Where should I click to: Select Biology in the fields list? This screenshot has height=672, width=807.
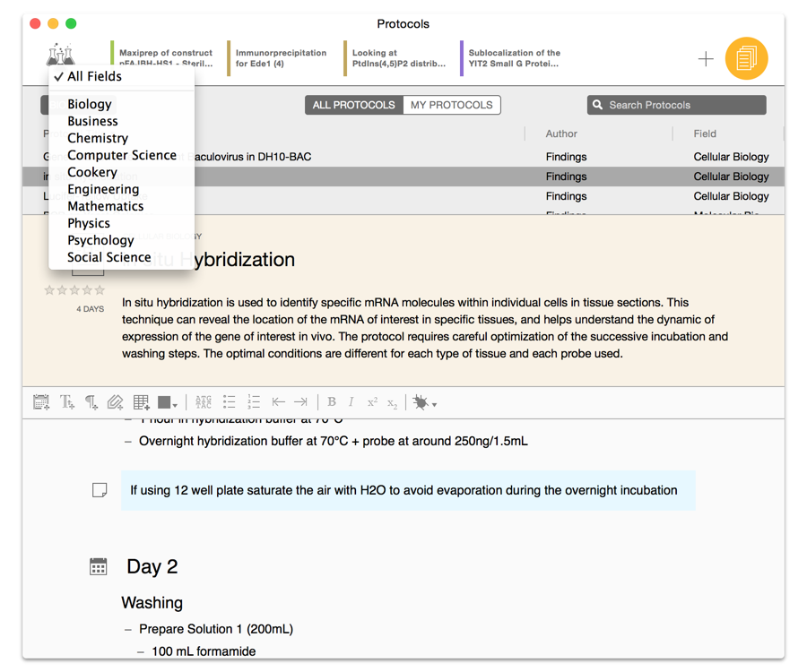coord(90,104)
